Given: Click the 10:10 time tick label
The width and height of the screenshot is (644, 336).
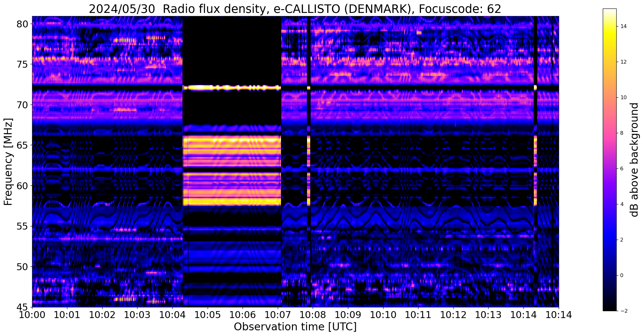Looking at the screenshot, I should [x=383, y=315].
